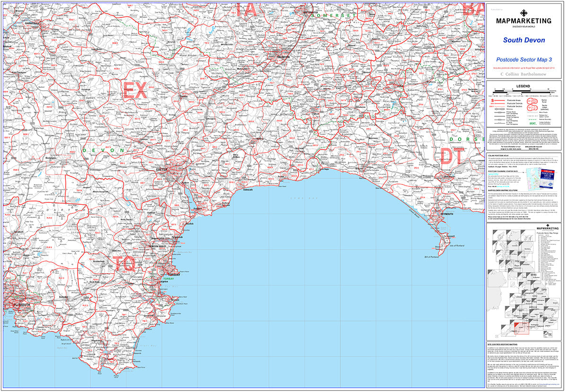Select the Sector Rural symbol in the Legend
The height and width of the screenshot is (392, 568).
(x=532, y=101)
